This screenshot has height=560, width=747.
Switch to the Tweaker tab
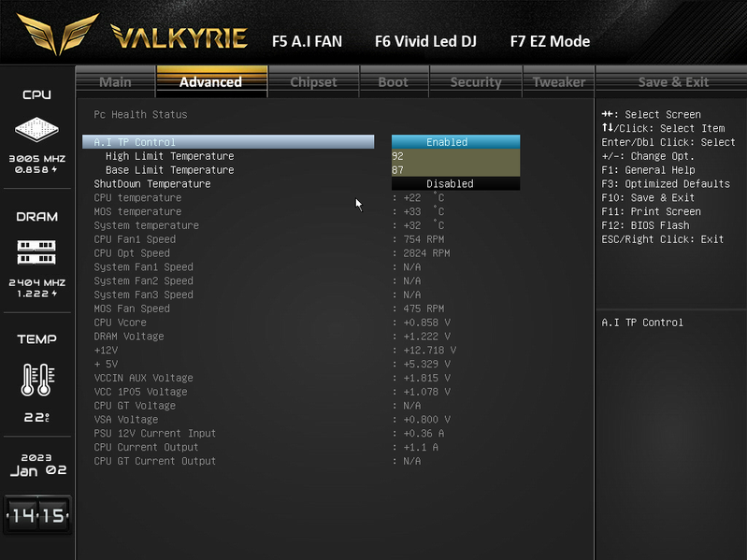(x=558, y=82)
